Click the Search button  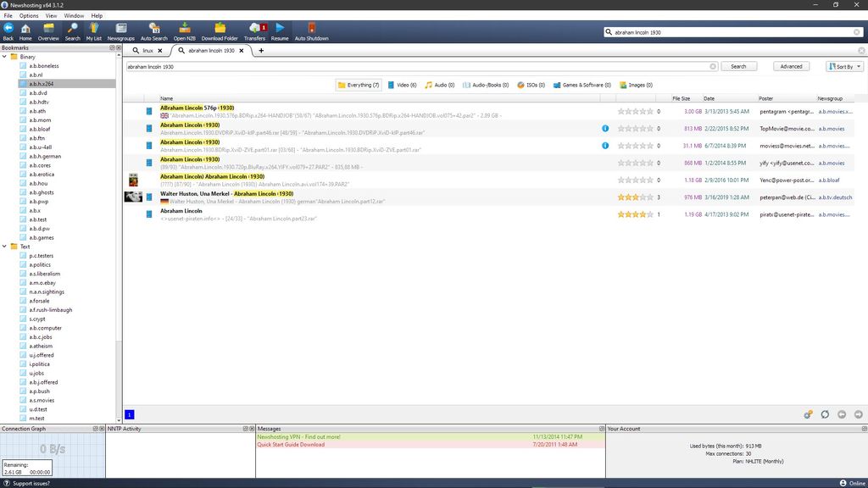[x=737, y=66]
